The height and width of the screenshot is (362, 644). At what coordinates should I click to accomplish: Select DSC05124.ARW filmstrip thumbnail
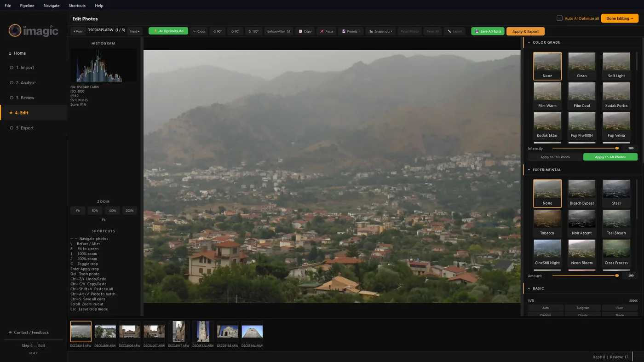pyautogui.click(x=203, y=331)
